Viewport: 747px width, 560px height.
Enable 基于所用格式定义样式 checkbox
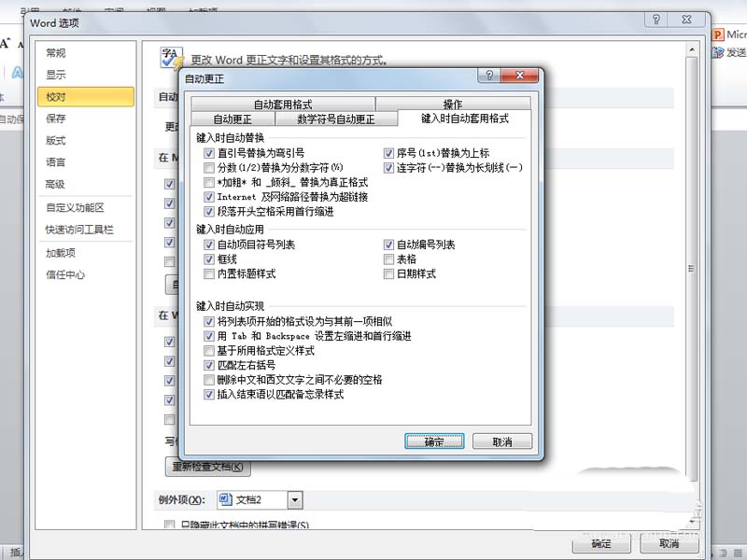pyautogui.click(x=208, y=351)
